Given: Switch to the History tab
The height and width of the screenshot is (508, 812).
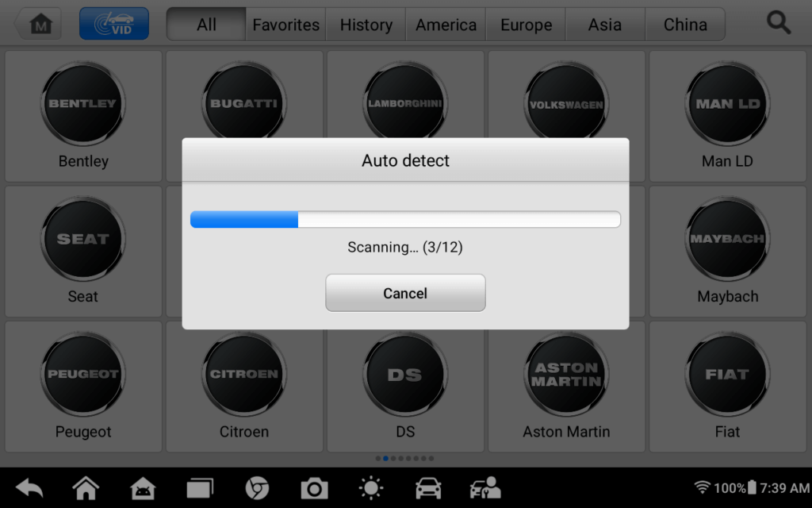Looking at the screenshot, I should point(366,25).
